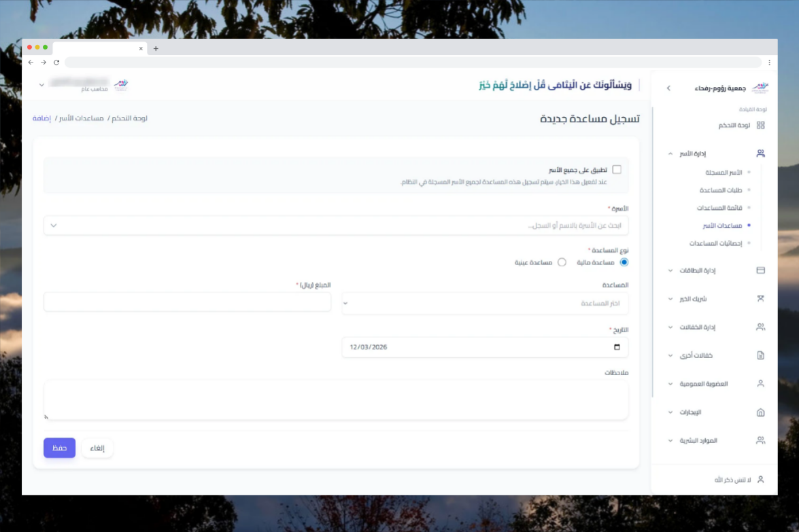
Task: Click the people icon beside الموارد البشرية
Action: click(x=760, y=440)
